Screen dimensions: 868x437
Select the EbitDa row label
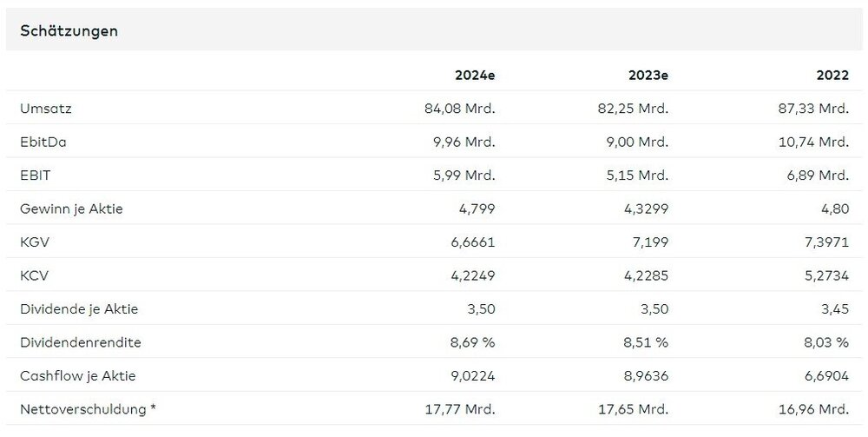[x=43, y=142]
